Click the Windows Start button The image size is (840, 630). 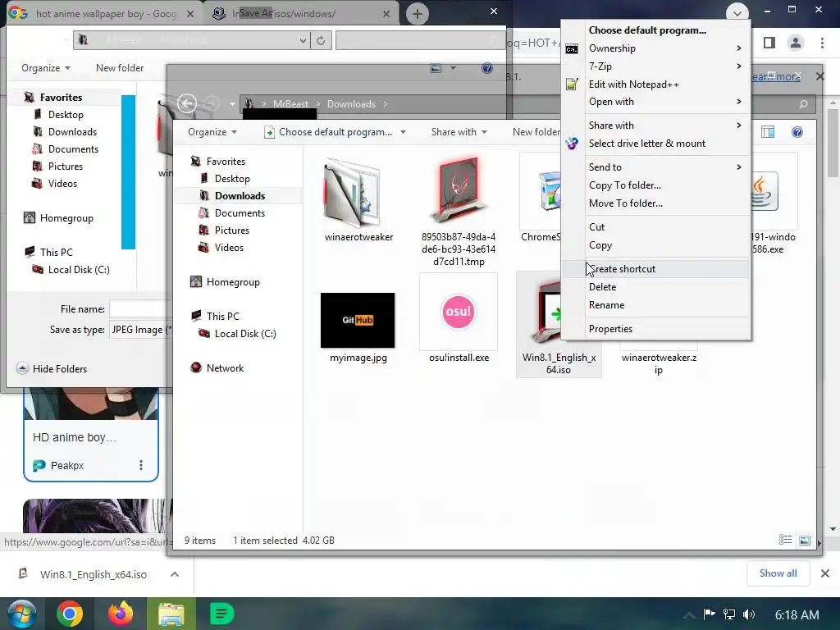pyautogui.click(x=21, y=614)
